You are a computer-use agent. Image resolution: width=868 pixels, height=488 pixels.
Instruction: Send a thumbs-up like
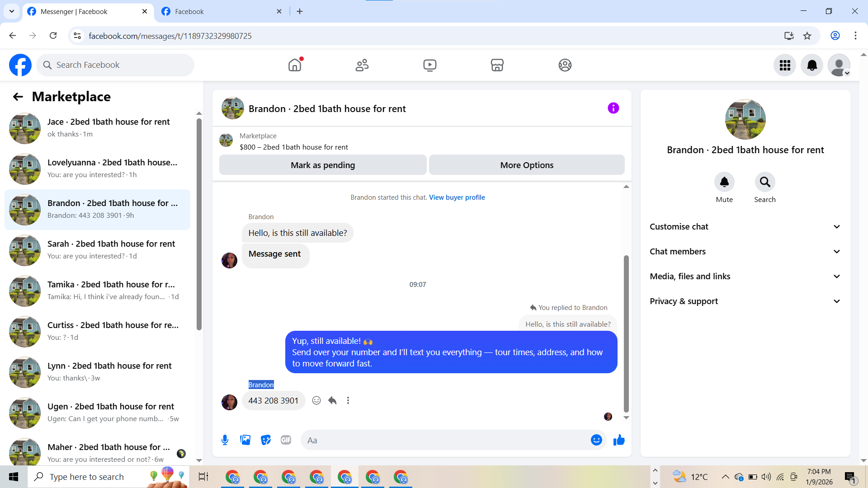pos(619,440)
